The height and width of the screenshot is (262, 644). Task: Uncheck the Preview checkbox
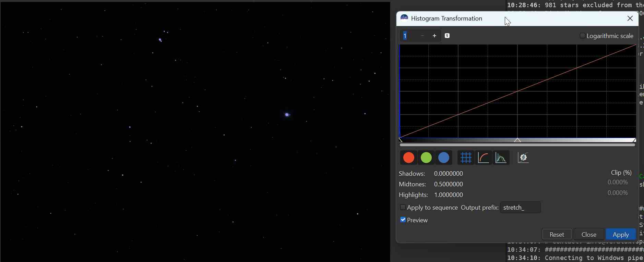pyautogui.click(x=403, y=220)
